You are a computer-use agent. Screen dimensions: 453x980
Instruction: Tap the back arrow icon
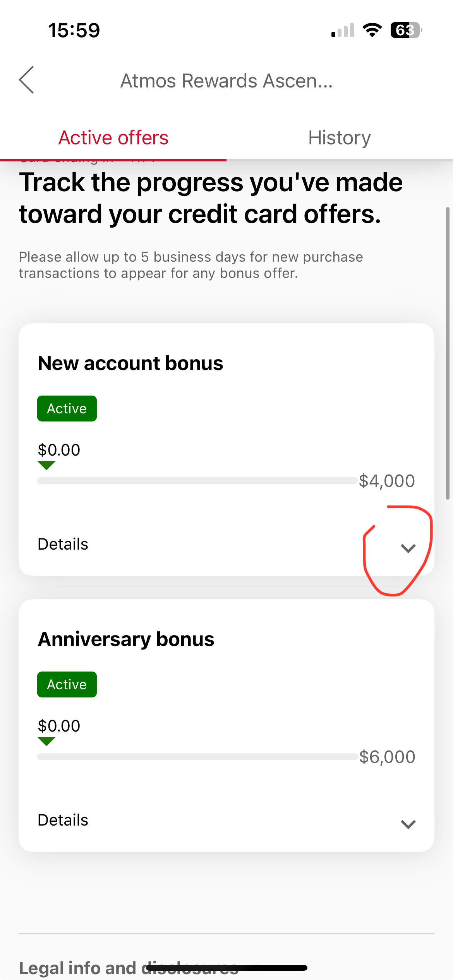pos(26,80)
